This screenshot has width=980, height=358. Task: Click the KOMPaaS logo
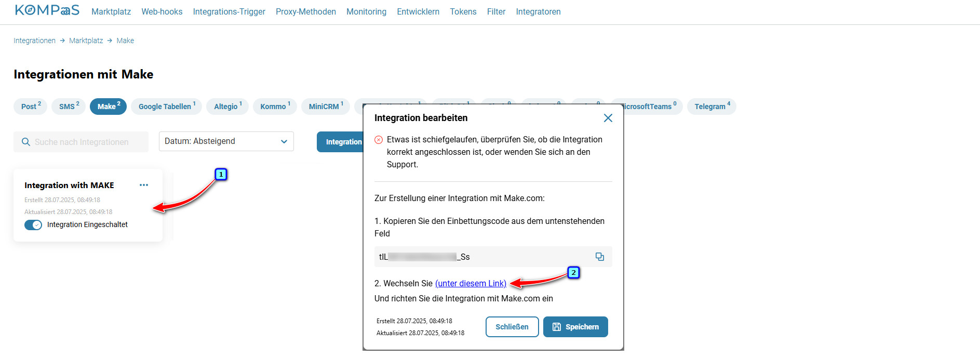point(47,10)
